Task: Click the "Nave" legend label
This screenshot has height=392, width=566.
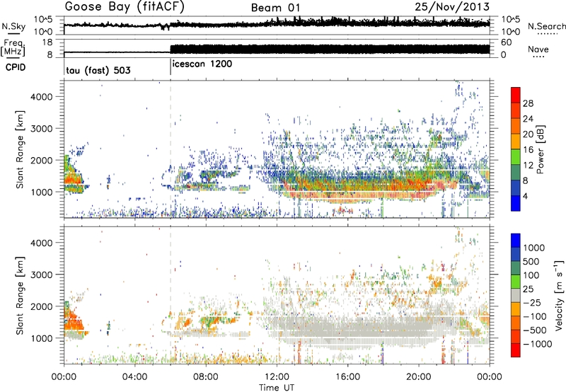Action: [x=538, y=49]
